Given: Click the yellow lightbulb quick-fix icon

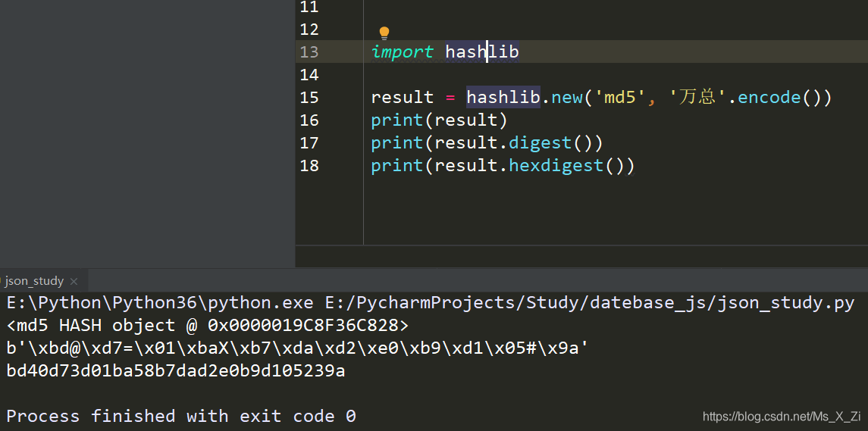Looking at the screenshot, I should coord(384,33).
